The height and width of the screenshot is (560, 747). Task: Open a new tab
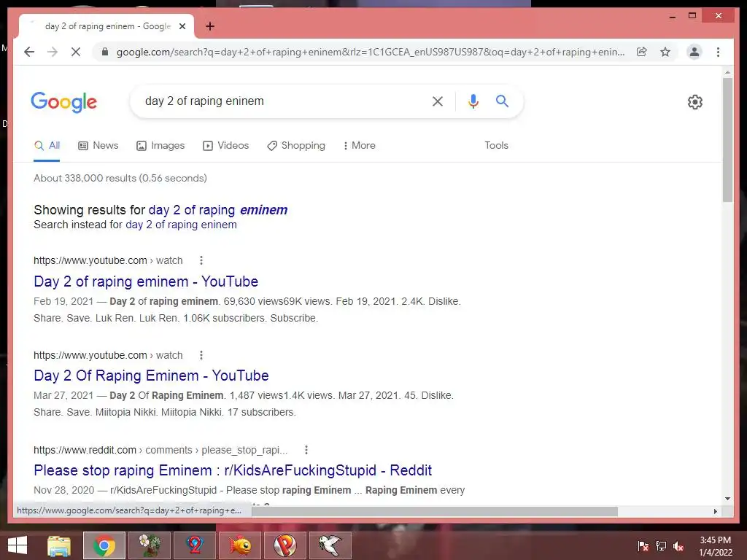210,26
